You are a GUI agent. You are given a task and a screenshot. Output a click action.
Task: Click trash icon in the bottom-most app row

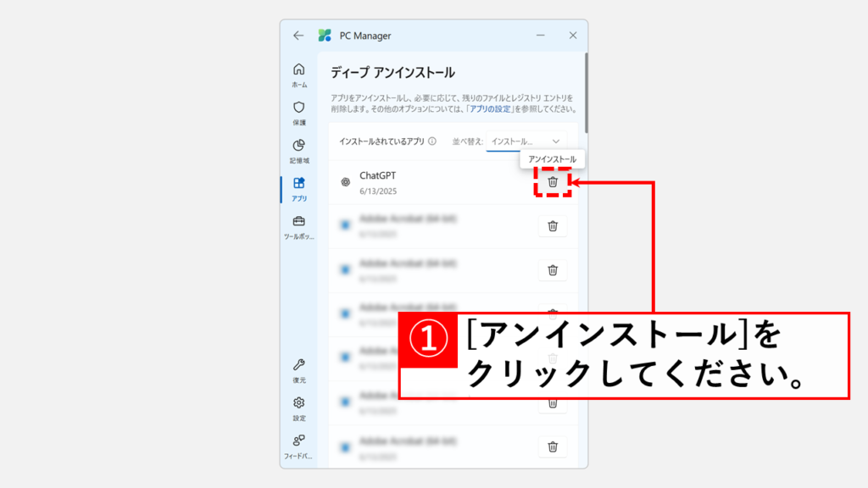coord(553,446)
